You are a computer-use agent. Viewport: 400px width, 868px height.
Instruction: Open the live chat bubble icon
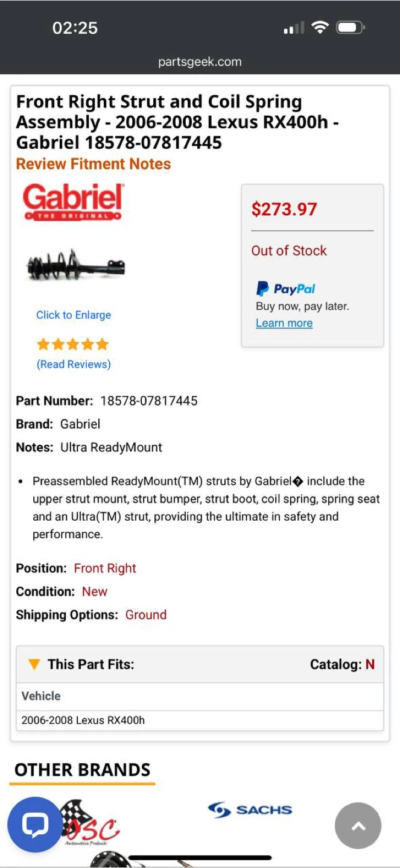click(x=35, y=825)
